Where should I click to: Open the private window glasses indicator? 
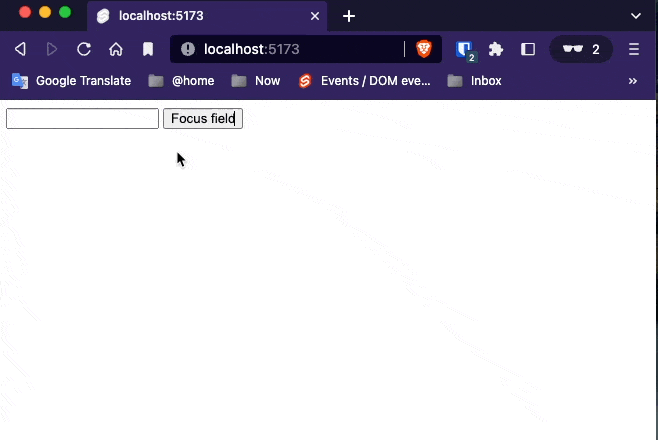pos(581,49)
